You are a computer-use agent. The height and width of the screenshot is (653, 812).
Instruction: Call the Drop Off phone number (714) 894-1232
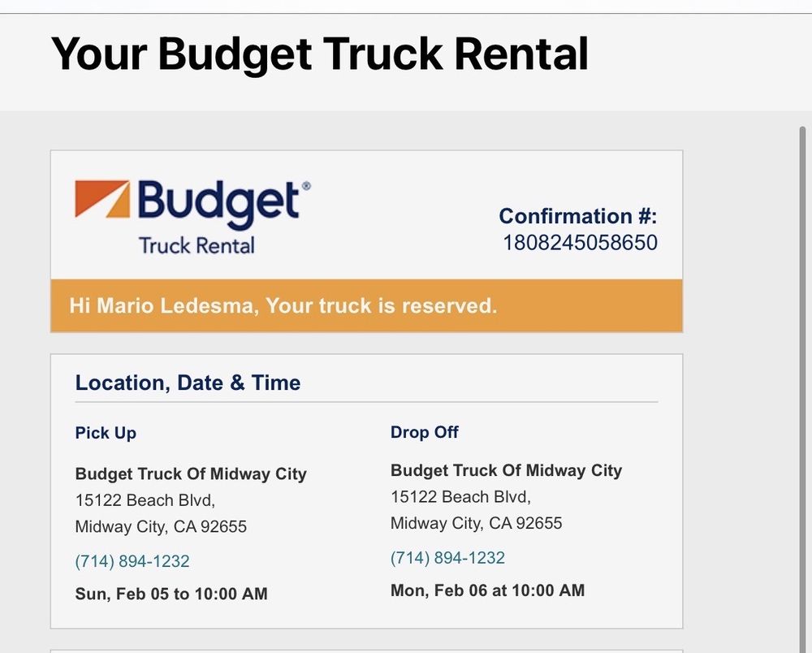[447, 556]
